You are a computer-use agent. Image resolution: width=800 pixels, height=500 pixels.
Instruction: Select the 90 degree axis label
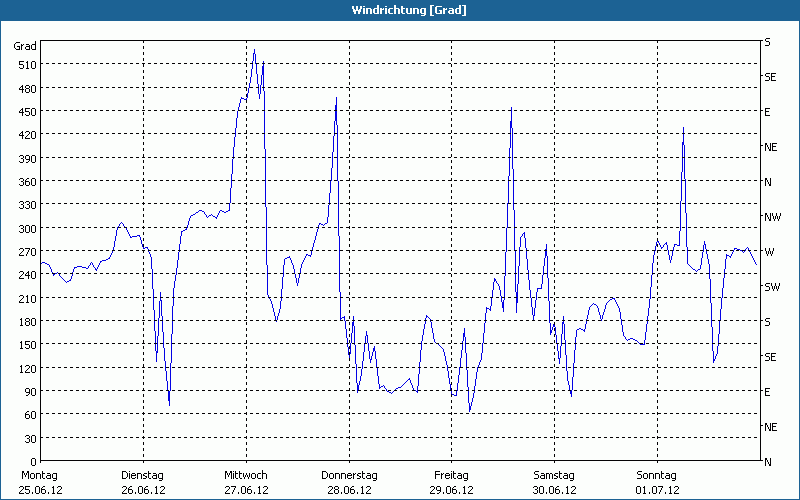[30, 392]
